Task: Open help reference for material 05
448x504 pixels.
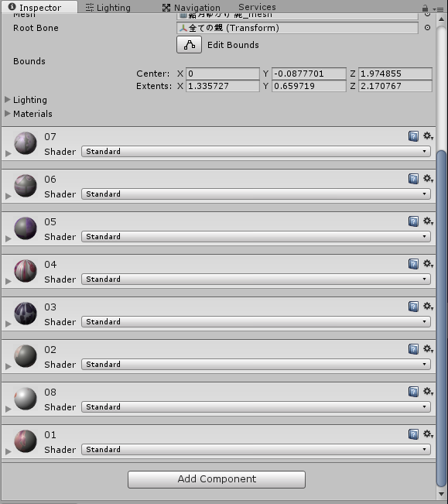Action: click(x=413, y=221)
